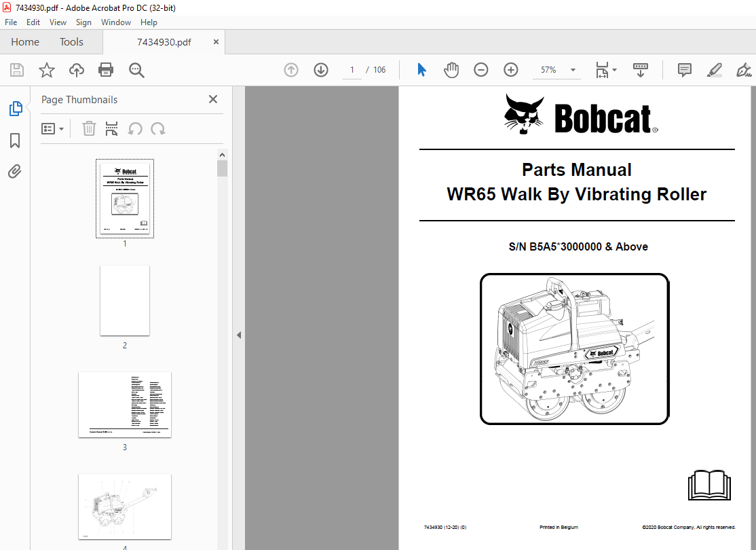The image size is (756, 550).
Task: Click the 7434930 (12-20) (0) footer text
Action: point(445,528)
